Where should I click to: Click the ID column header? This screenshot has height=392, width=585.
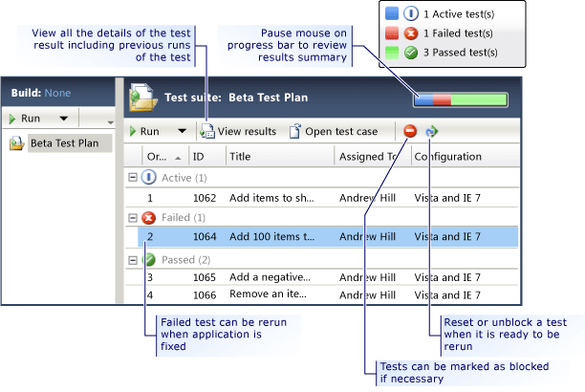coord(207,157)
